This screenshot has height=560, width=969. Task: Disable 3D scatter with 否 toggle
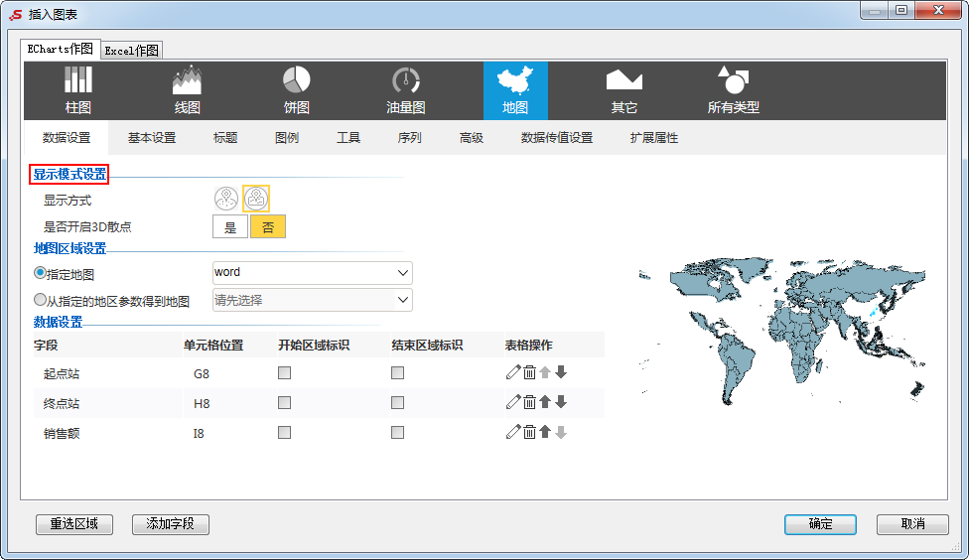[268, 226]
